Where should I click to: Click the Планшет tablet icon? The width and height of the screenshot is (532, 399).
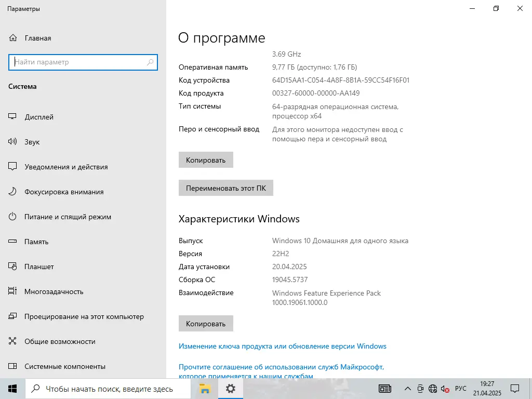(x=12, y=267)
